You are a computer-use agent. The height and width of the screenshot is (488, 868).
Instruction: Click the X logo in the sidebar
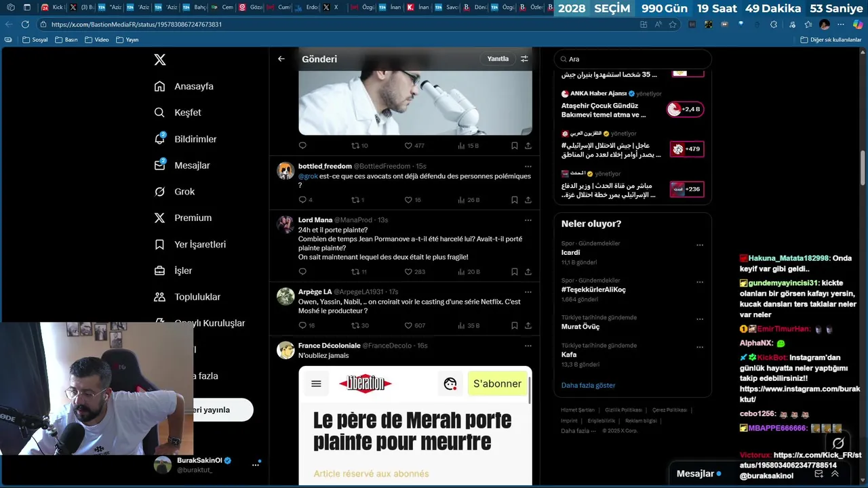coord(160,60)
